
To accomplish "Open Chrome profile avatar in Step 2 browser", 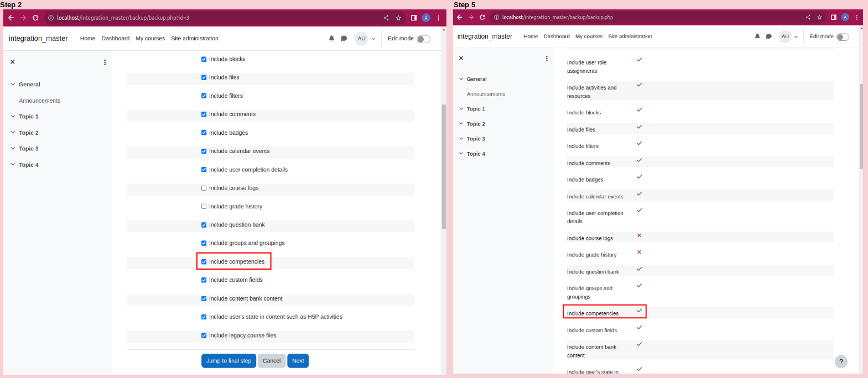I will (x=426, y=18).
